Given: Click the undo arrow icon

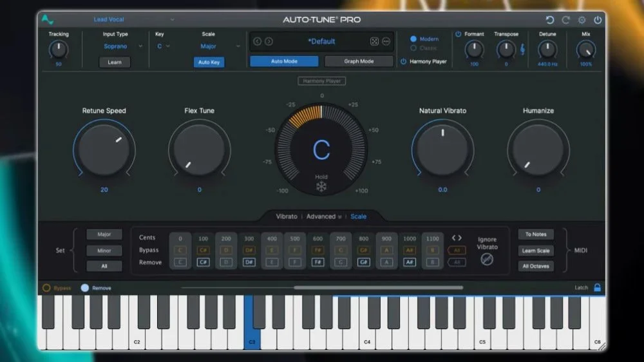Looking at the screenshot, I should pos(549,20).
